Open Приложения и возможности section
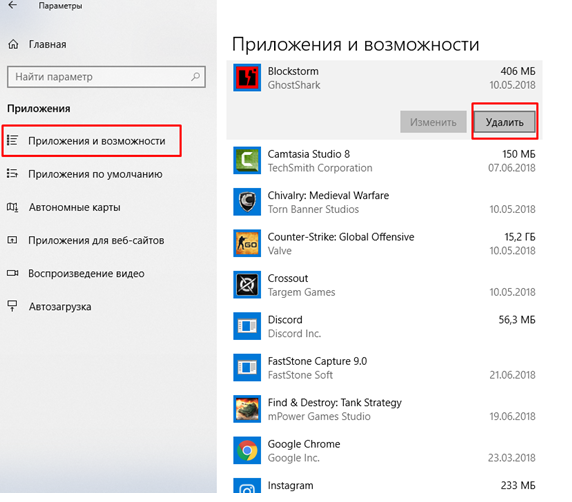 tap(97, 141)
